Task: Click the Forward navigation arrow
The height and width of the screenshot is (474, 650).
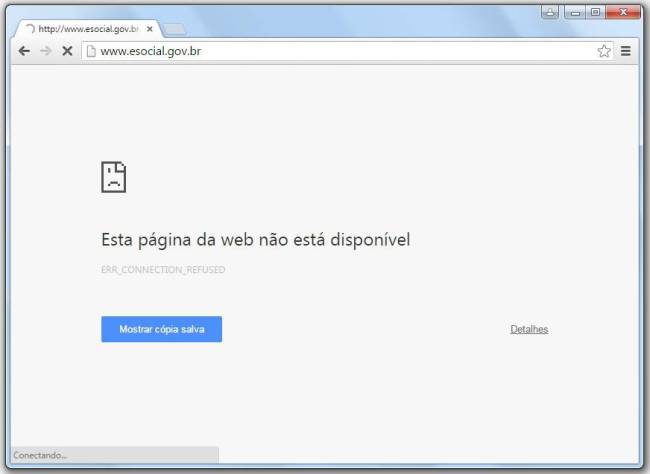Action: [x=45, y=51]
